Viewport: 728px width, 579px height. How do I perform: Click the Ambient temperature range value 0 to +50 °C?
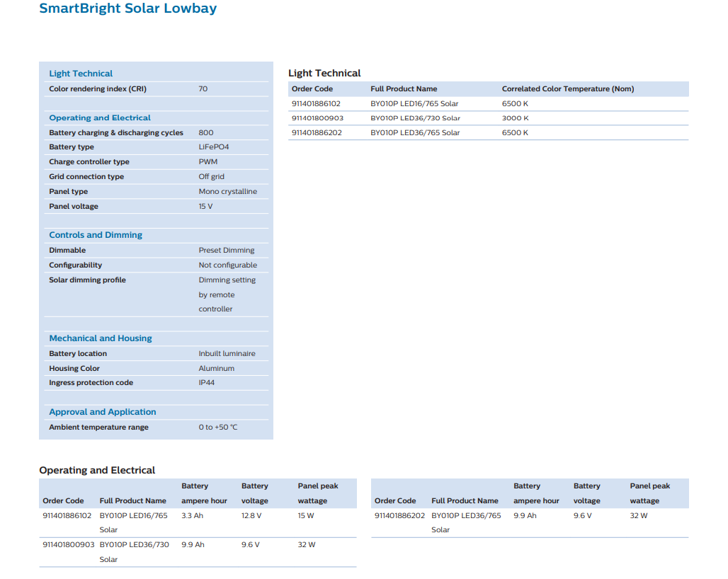pyautogui.click(x=218, y=428)
